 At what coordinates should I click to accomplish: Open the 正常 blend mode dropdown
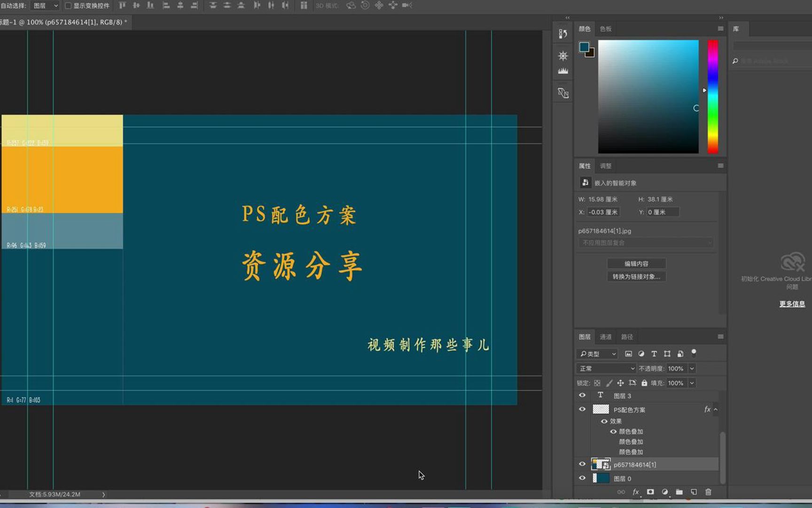[606, 368]
